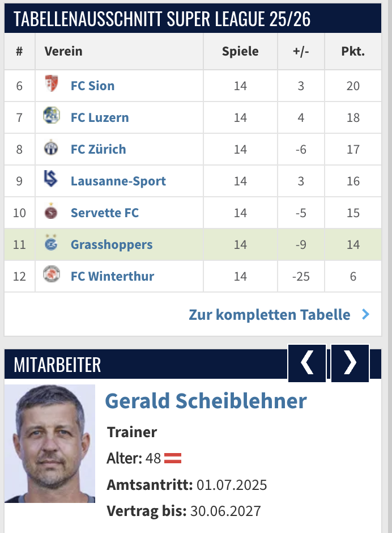Open the Grasshoppers team link
Image resolution: width=392 pixels, height=533 pixels.
(x=112, y=244)
